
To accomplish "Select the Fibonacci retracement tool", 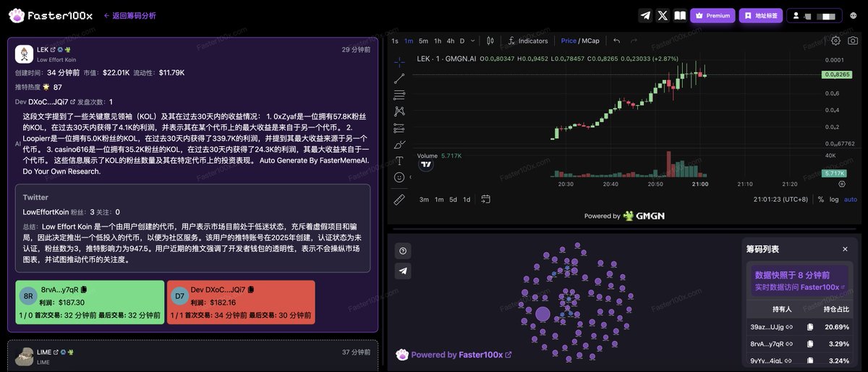I will [x=399, y=95].
